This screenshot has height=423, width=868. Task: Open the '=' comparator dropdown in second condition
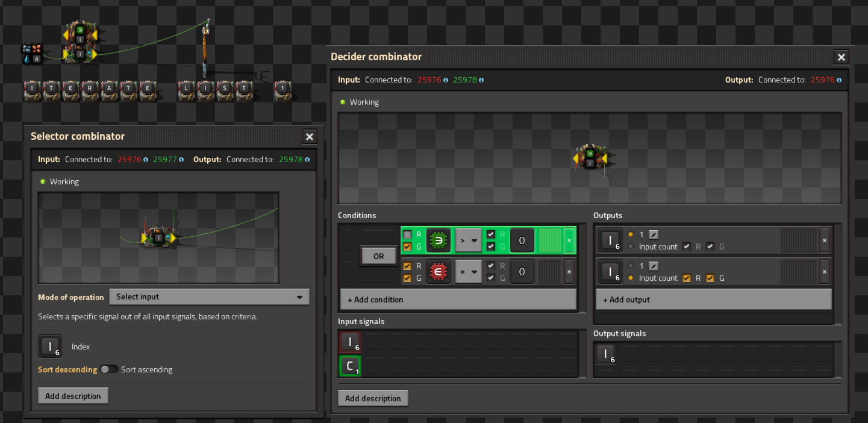469,272
